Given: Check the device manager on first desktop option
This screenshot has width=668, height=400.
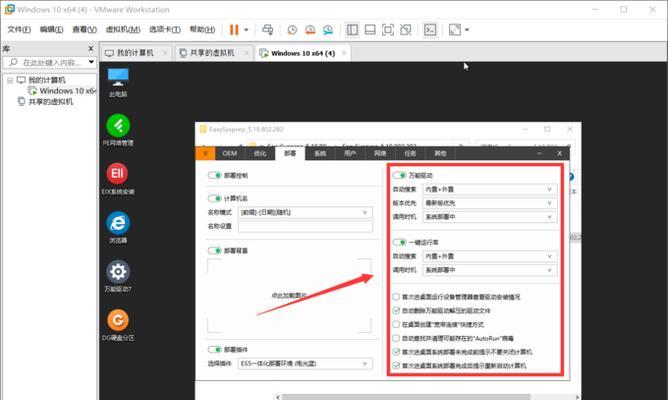Looking at the screenshot, I should coord(396,297).
